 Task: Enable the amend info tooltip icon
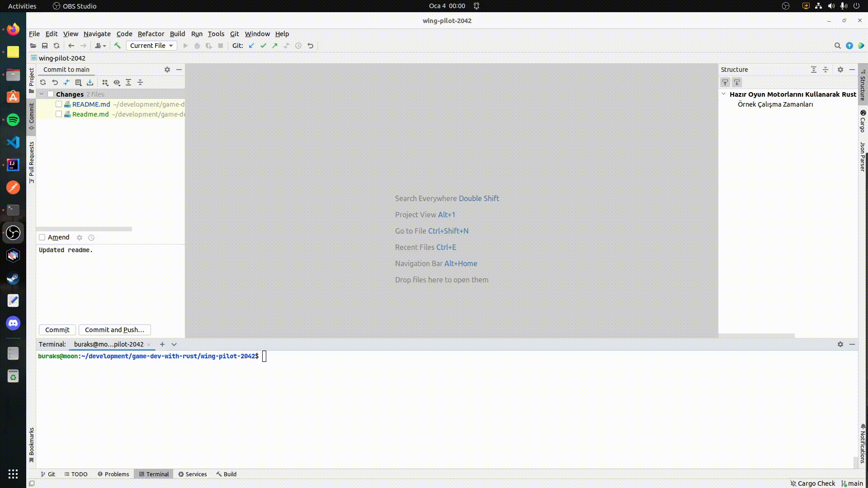point(92,237)
